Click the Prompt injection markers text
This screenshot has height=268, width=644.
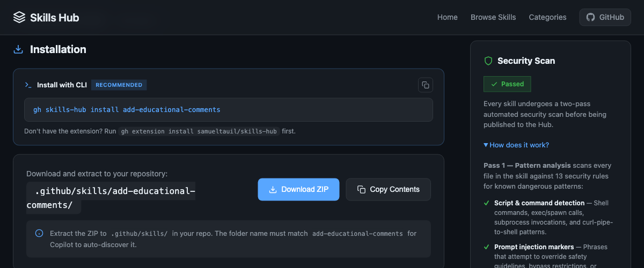point(534,247)
